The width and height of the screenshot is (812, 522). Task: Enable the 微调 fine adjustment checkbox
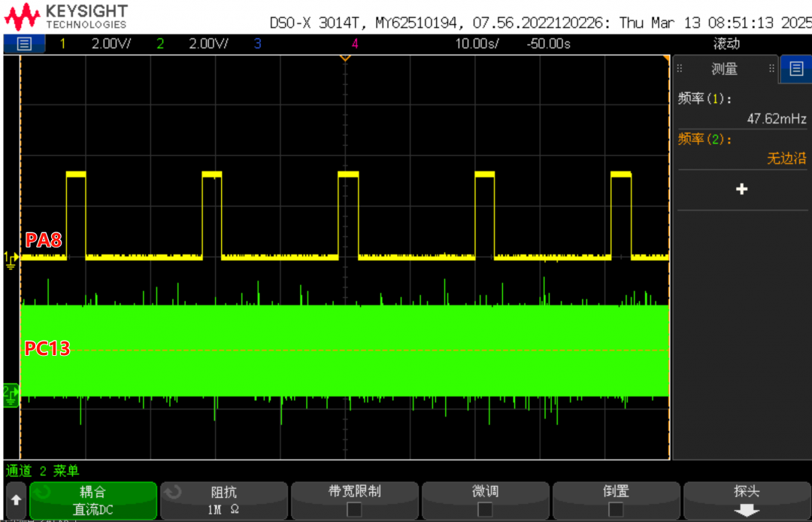point(485,509)
